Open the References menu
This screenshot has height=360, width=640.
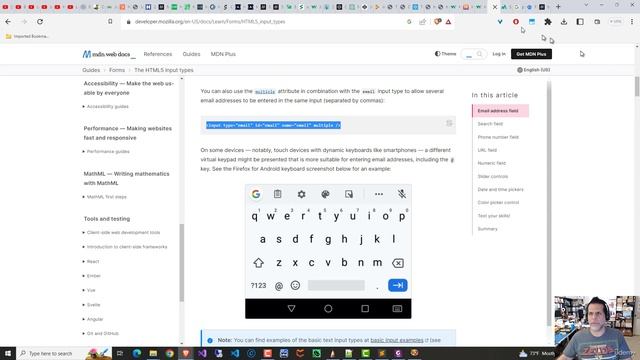(x=158, y=54)
